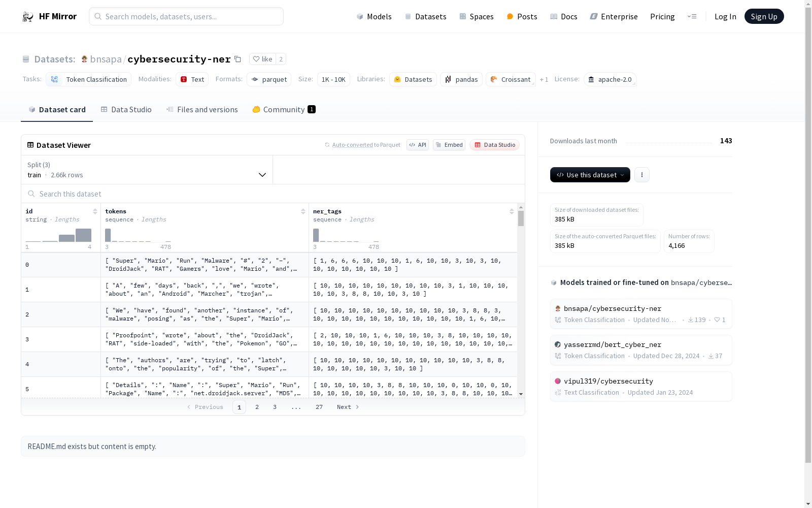Focus the Search this dataset field
This screenshot has width=812, height=508.
pos(273,194)
